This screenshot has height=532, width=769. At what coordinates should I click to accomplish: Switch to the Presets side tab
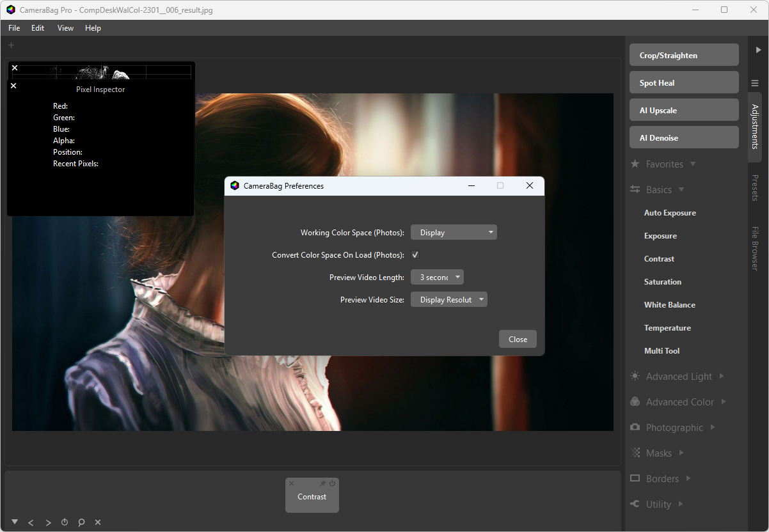point(755,188)
